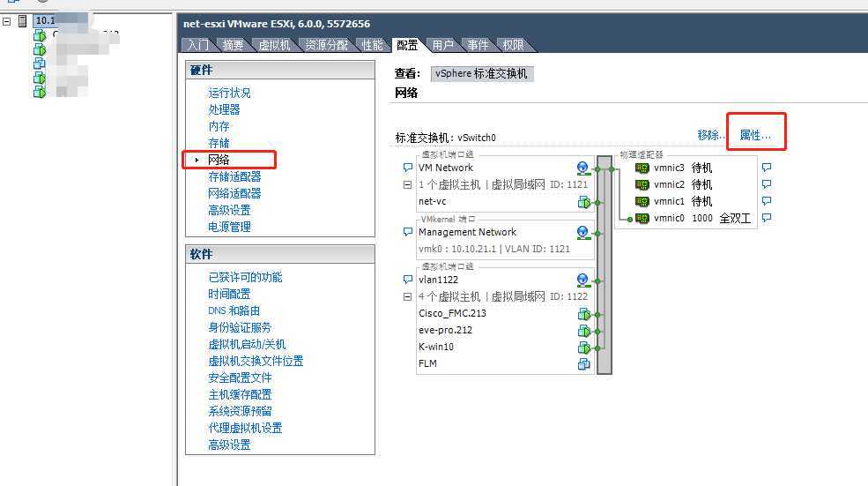Click info bubble for vmnic0

click(x=767, y=218)
